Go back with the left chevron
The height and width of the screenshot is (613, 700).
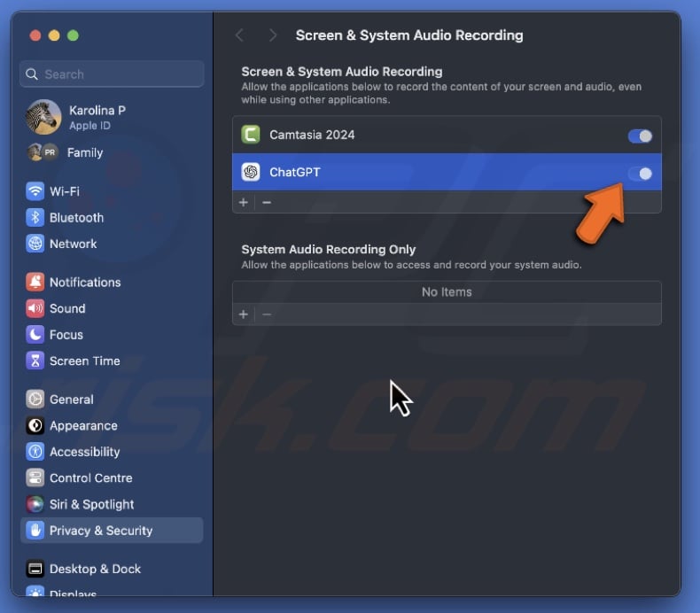[240, 35]
